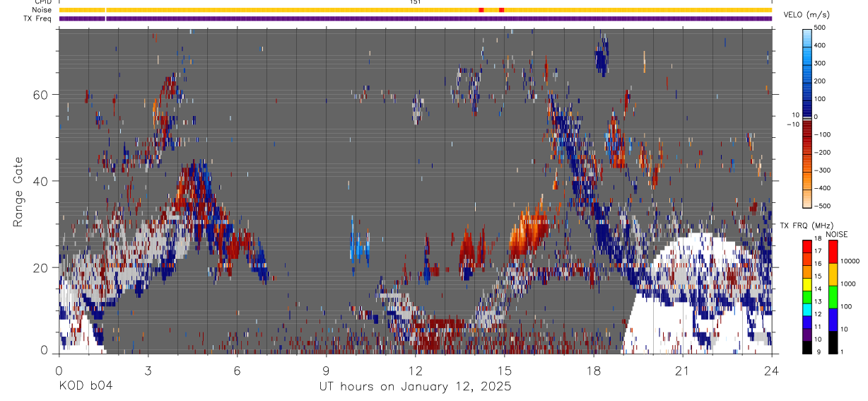This screenshot has width=868, height=401.
Task: Click red top swatch in NOISE legend
Action: tap(833, 251)
